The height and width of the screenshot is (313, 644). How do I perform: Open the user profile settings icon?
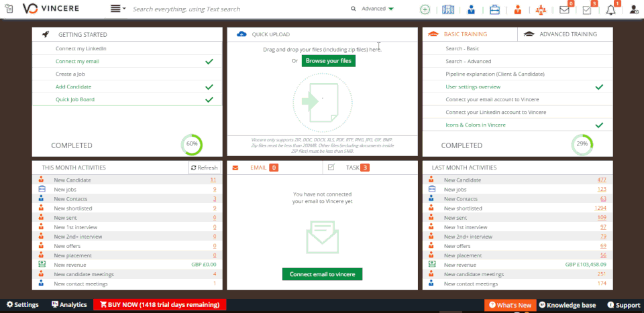coord(634,10)
